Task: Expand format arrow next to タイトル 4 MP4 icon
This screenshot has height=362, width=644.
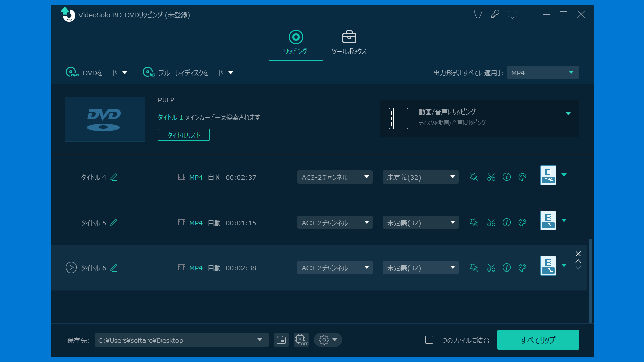Action: tap(564, 175)
